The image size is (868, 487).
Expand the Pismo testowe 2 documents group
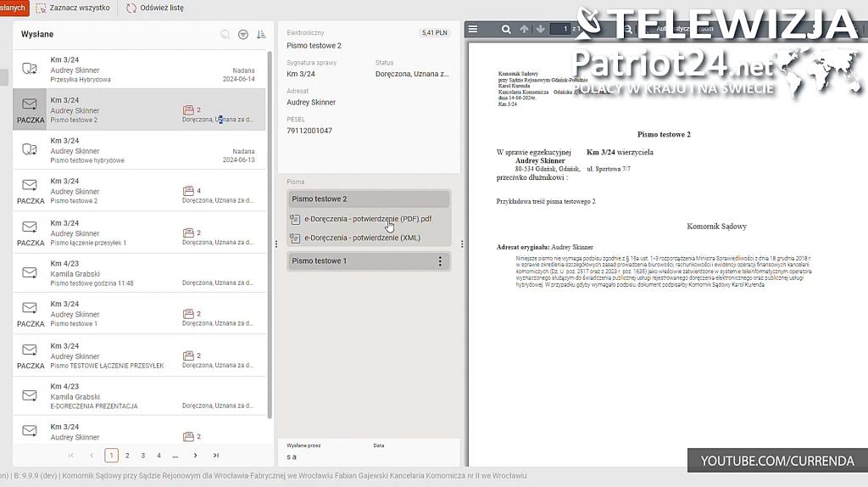click(x=368, y=199)
